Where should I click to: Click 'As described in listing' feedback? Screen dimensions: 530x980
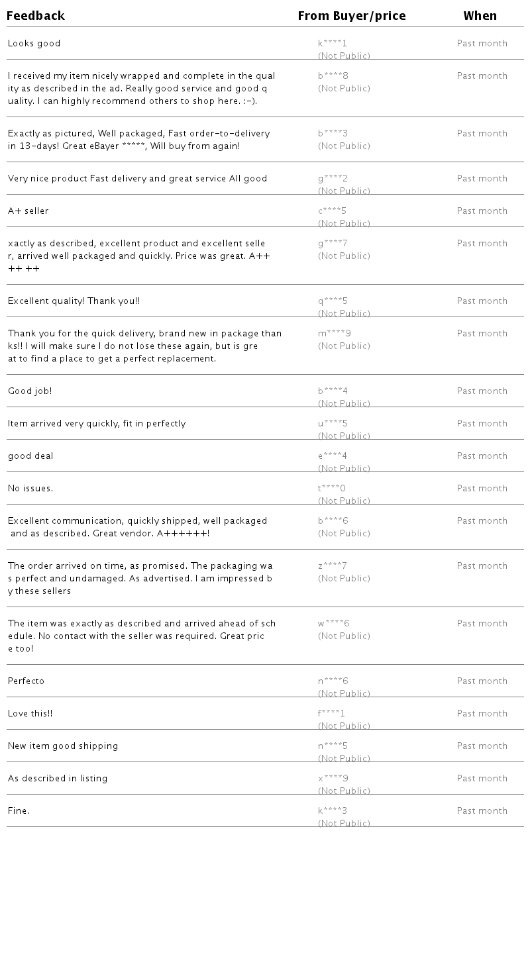pyautogui.click(x=58, y=779)
